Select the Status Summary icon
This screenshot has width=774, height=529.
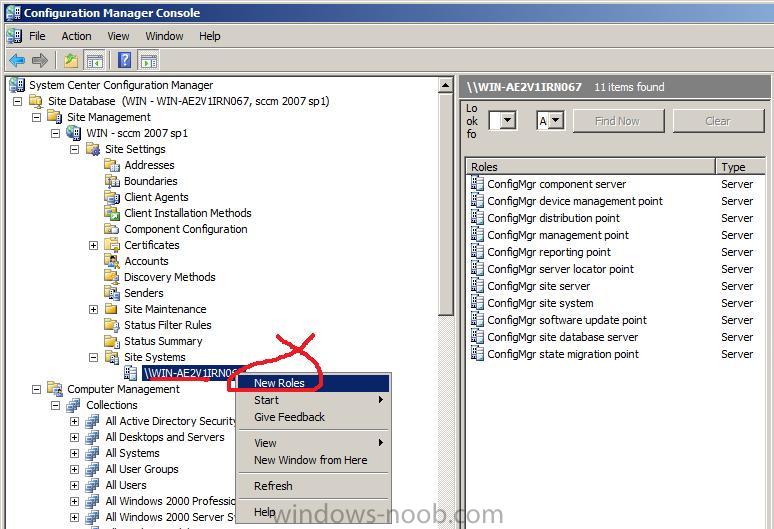(x=112, y=341)
